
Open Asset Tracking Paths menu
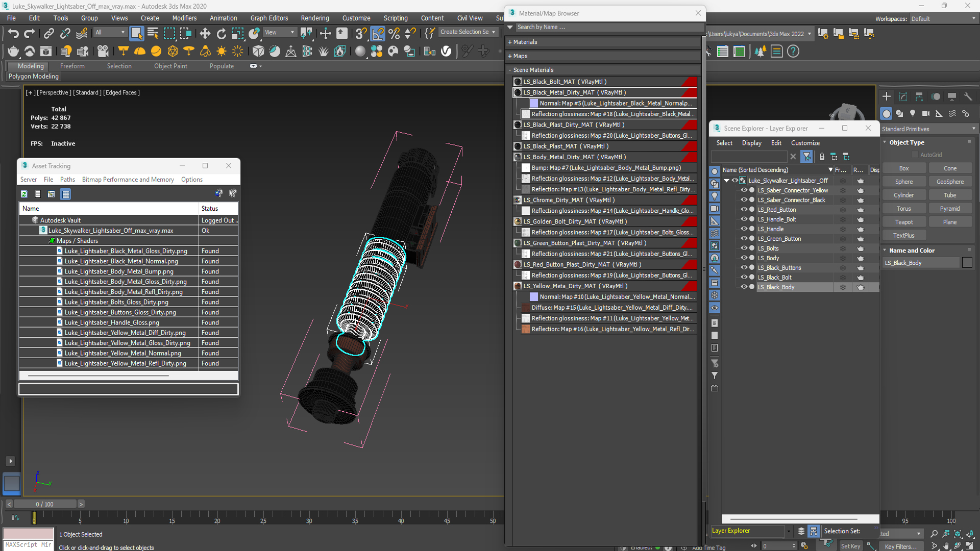(x=67, y=180)
